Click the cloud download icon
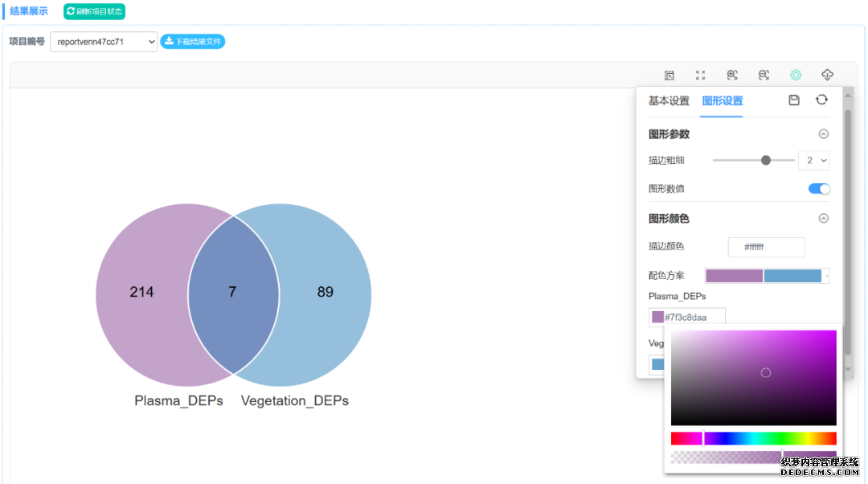The height and width of the screenshot is (484, 868). pyautogui.click(x=827, y=76)
